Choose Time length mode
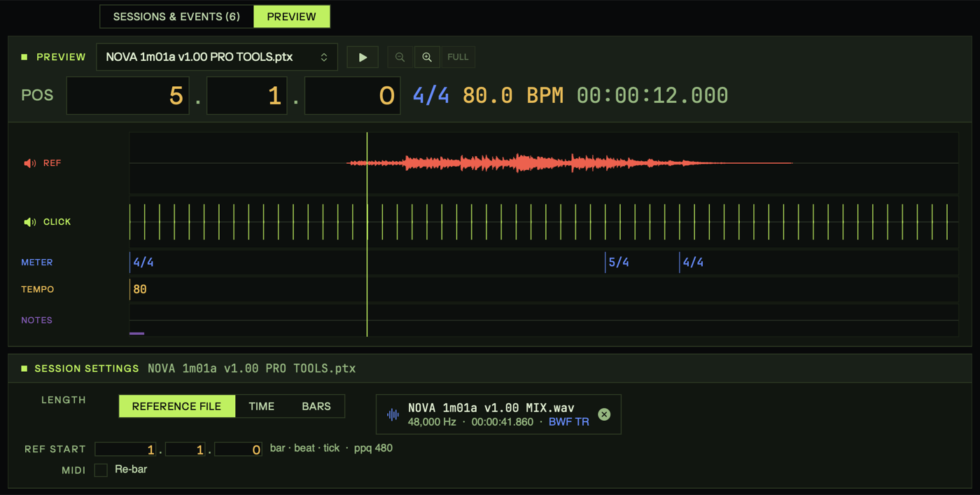This screenshot has width=980, height=495. pos(262,406)
